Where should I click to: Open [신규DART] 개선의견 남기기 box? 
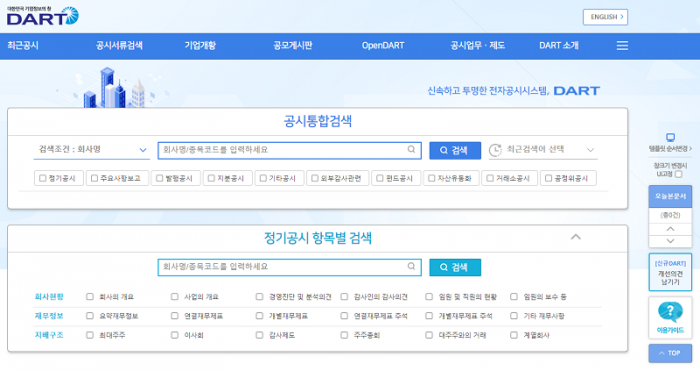click(x=670, y=272)
